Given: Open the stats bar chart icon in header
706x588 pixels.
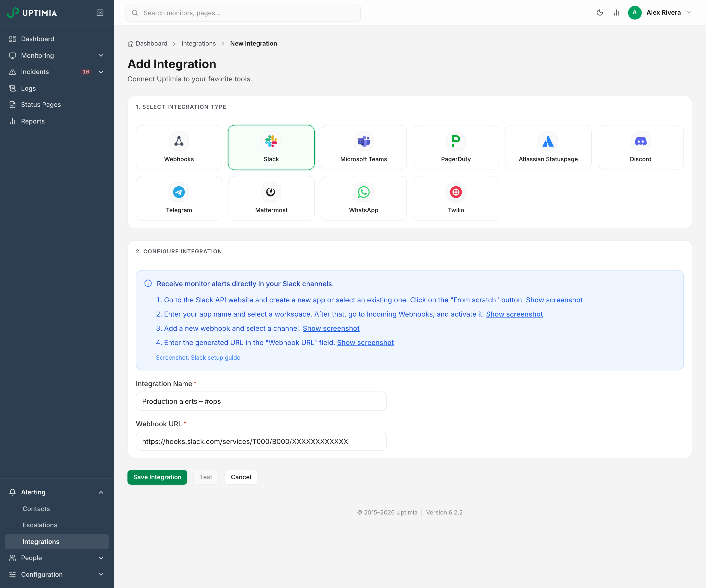Looking at the screenshot, I should coord(616,13).
